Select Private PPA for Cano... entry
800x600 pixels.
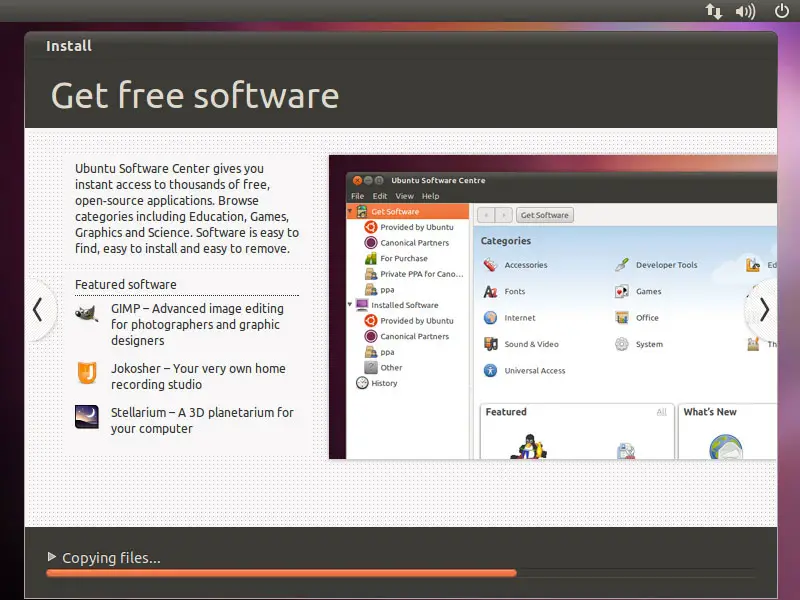pyautogui.click(x=414, y=274)
